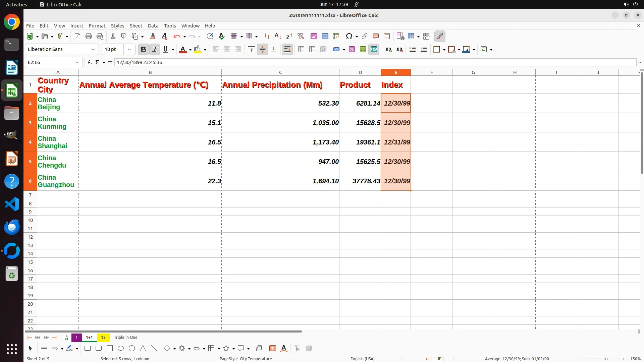Toggle Wrap Text button
This screenshot has width=644, height=362.
(287, 49)
